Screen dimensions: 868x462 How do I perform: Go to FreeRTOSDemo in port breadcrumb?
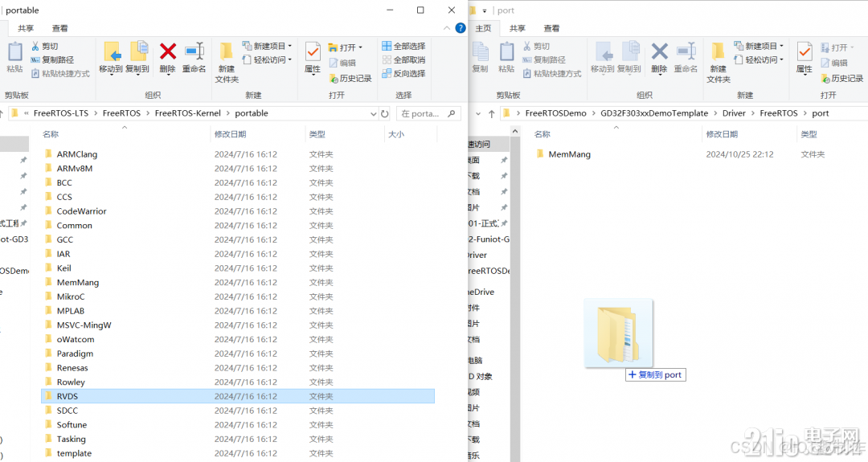[556, 113]
